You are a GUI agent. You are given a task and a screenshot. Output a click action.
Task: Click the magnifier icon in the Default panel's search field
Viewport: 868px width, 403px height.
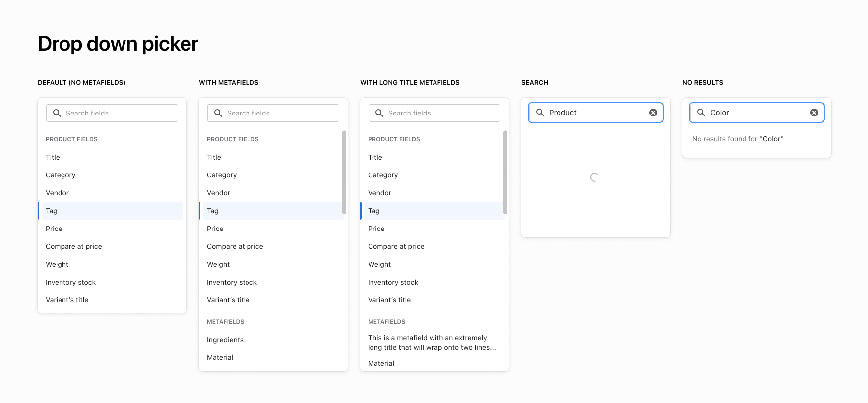point(57,113)
